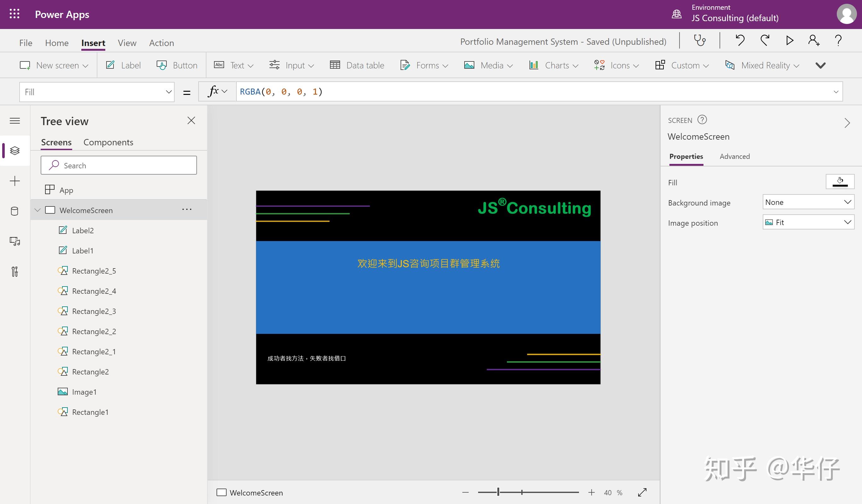Switch to the Components tab
This screenshot has height=504, width=862.
[x=108, y=142]
